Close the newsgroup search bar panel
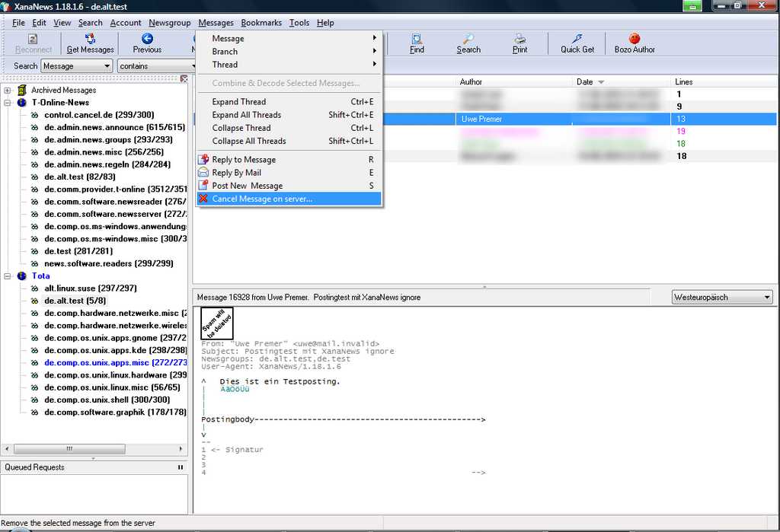The height and width of the screenshot is (532, 780). 184,78
